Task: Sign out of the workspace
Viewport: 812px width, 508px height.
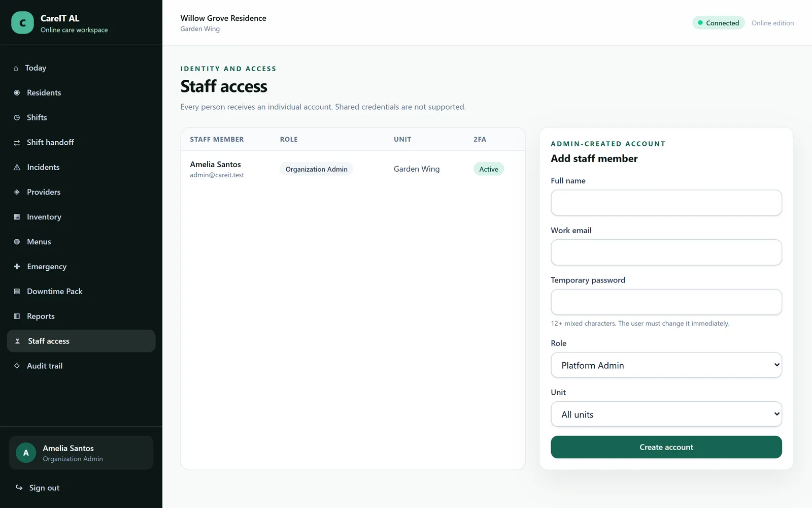Action: coord(81,488)
